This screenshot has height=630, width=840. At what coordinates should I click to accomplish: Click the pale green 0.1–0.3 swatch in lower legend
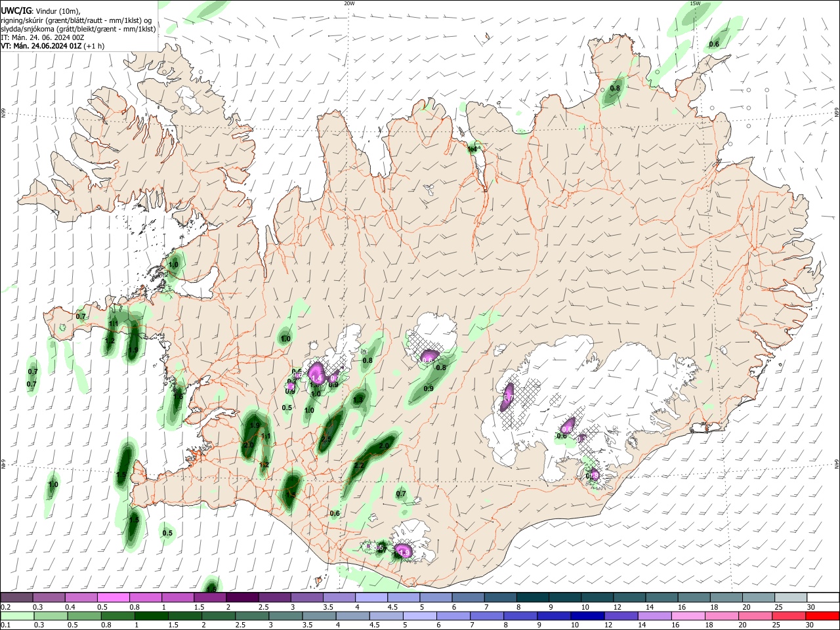pos(16,616)
